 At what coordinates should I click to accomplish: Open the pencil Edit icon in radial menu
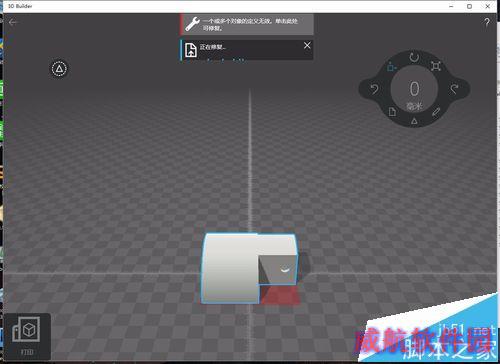point(436,112)
